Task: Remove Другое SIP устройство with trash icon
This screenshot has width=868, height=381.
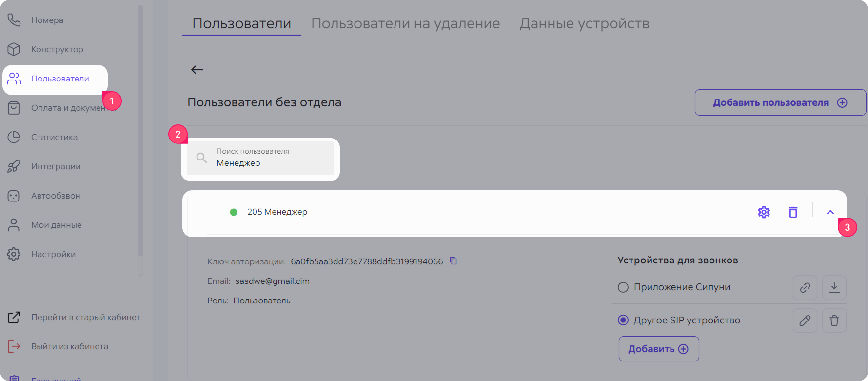Action: pos(834,321)
